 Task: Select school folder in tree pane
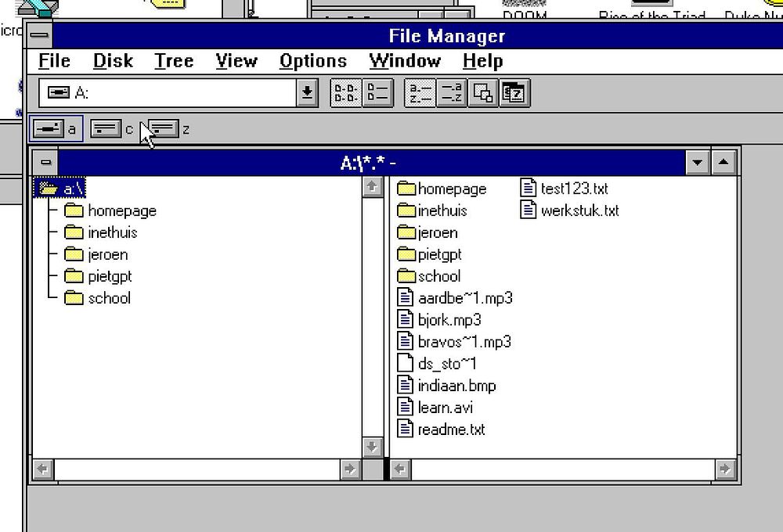tap(97, 298)
